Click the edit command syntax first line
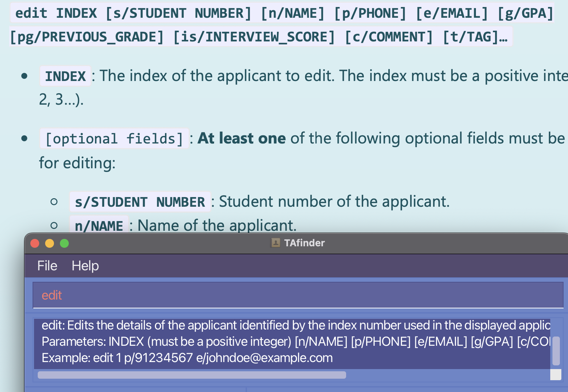 click(282, 13)
